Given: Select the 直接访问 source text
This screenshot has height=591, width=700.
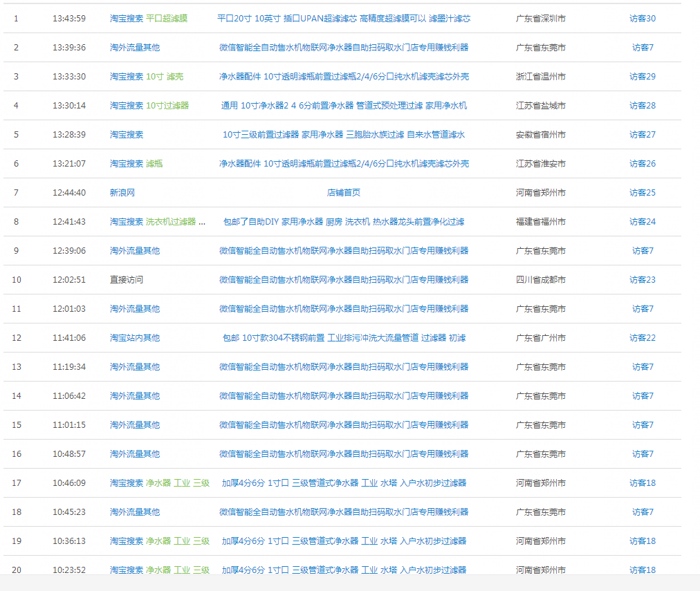Looking at the screenshot, I should [x=127, y=279].
